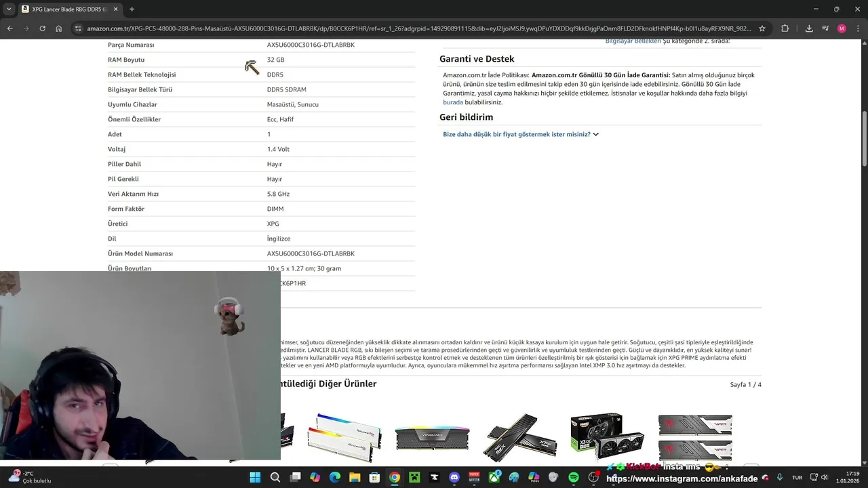Open File Explorer from taskbar
The image size is (868, 488).
(x=355, y=477)
